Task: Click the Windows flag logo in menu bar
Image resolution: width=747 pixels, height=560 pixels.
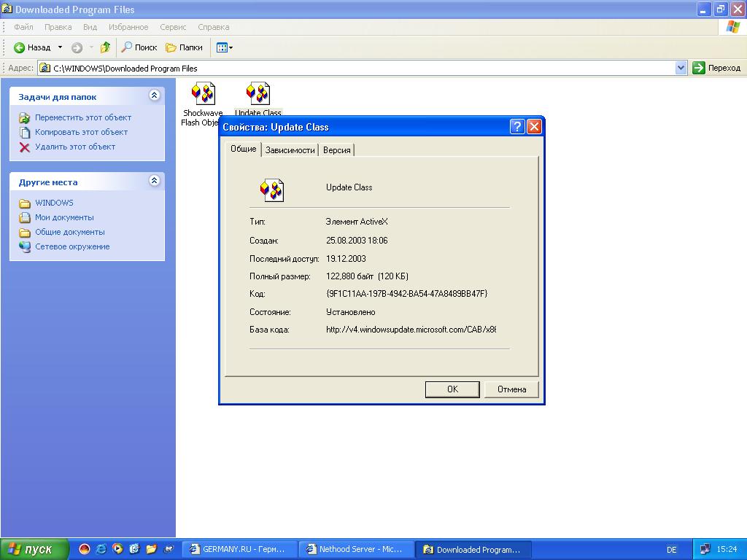Action: (732, 27)
